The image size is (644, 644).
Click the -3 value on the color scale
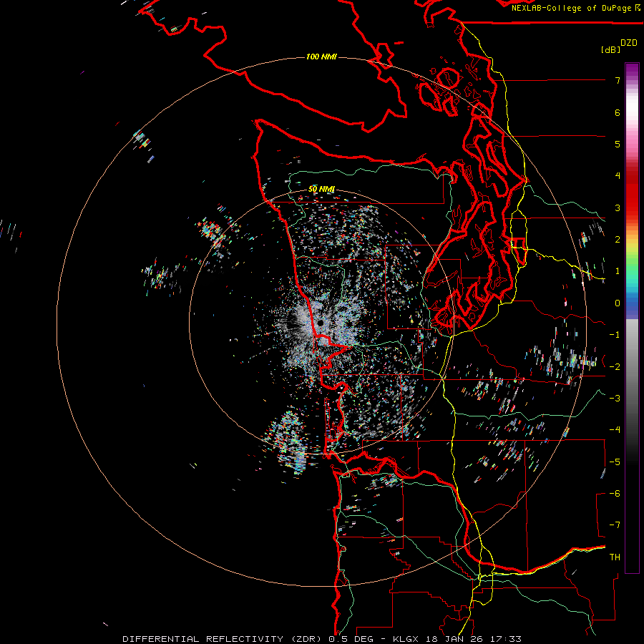615,399
